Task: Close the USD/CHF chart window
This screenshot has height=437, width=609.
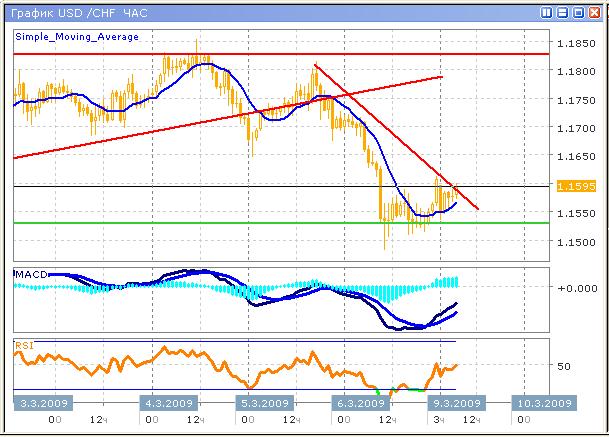Action: pos(594,13)
